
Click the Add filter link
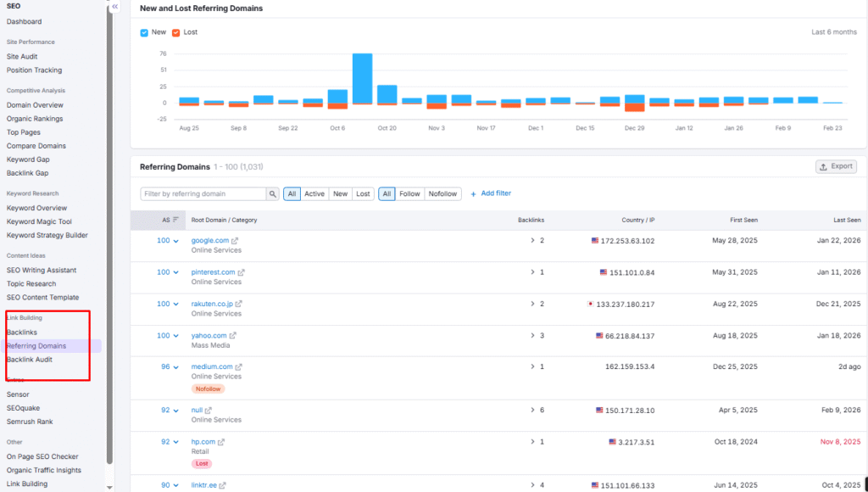tap(491, 194)
